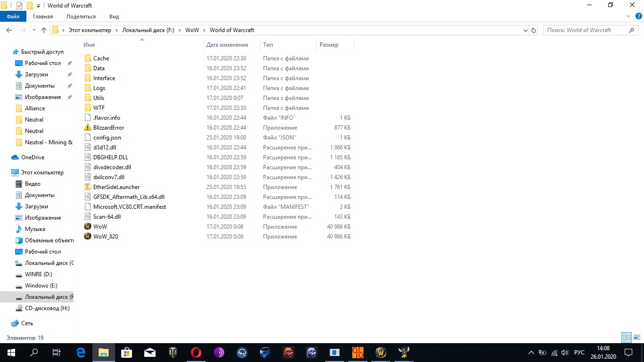The image size is (644, 362).
Task: Click the refresh icon beside the address bar
Action: coord(534,30)
